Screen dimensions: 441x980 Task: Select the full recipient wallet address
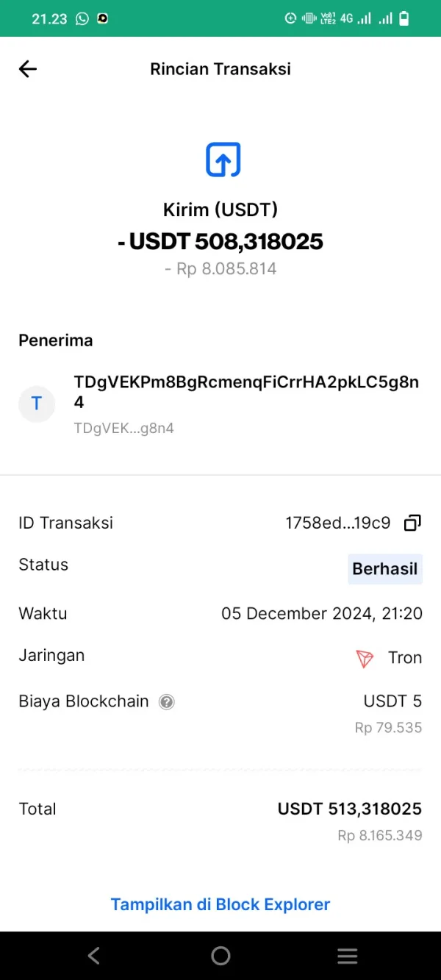pyautogui.click(x=246, y=391)
